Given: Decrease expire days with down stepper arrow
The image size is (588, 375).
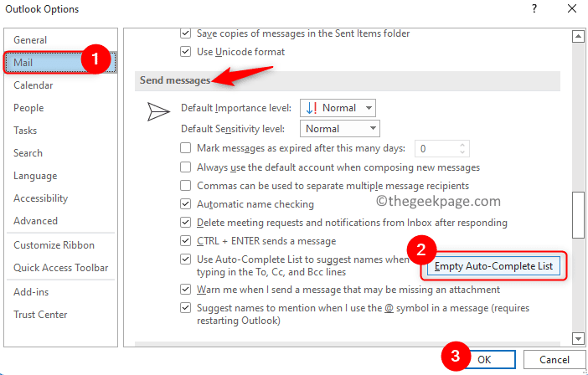Looking at the screenshot, I should (462, 152).
